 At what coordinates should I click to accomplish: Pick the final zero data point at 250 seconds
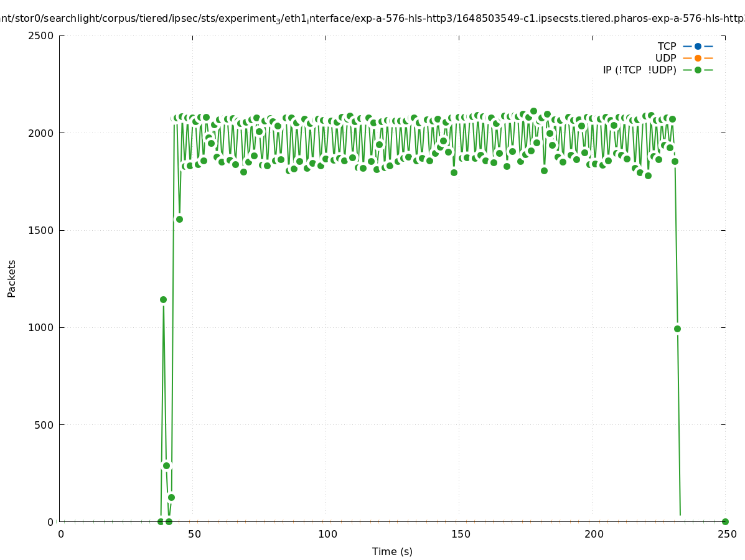click(x=725, y=521)
